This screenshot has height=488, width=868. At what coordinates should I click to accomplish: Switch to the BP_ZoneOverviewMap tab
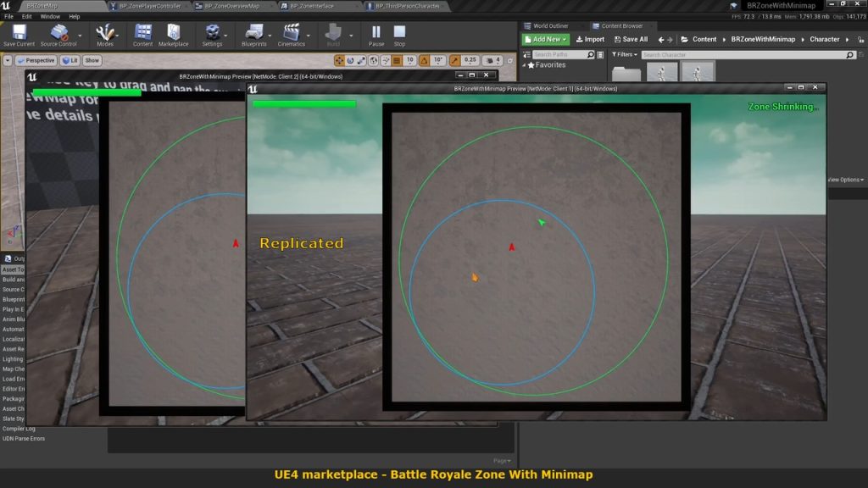pyautogui.click(x=231, y=6)
